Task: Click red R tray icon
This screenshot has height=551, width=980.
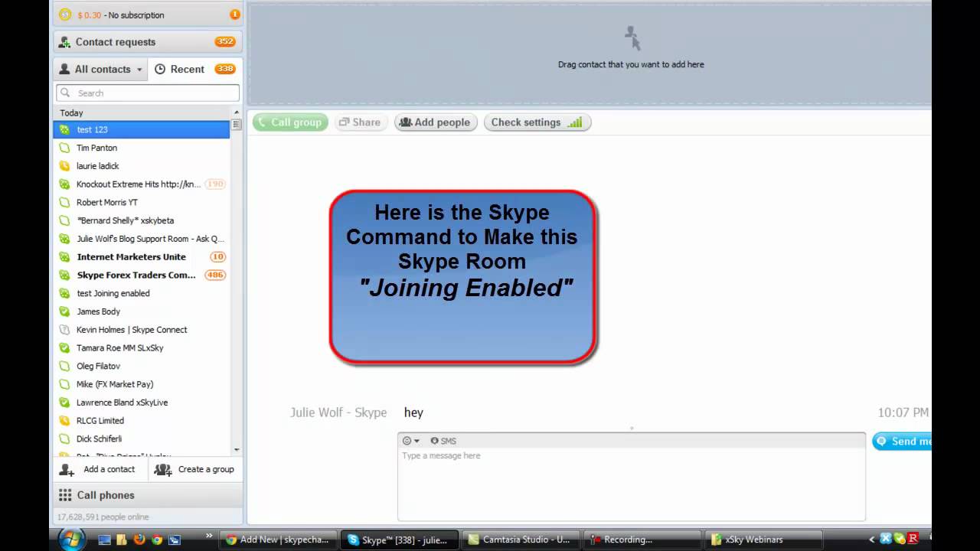Action: (913, 539)
